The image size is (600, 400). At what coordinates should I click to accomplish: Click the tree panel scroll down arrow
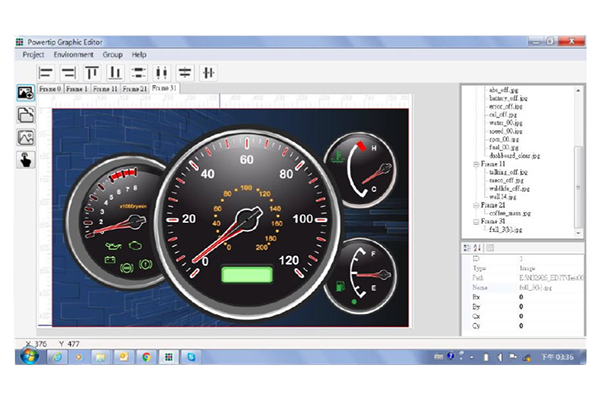578,233
